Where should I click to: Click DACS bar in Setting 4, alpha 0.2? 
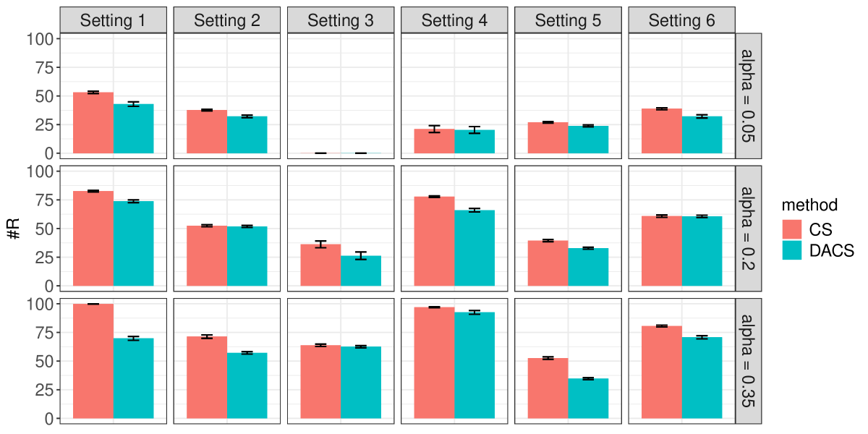pos(475,247)
